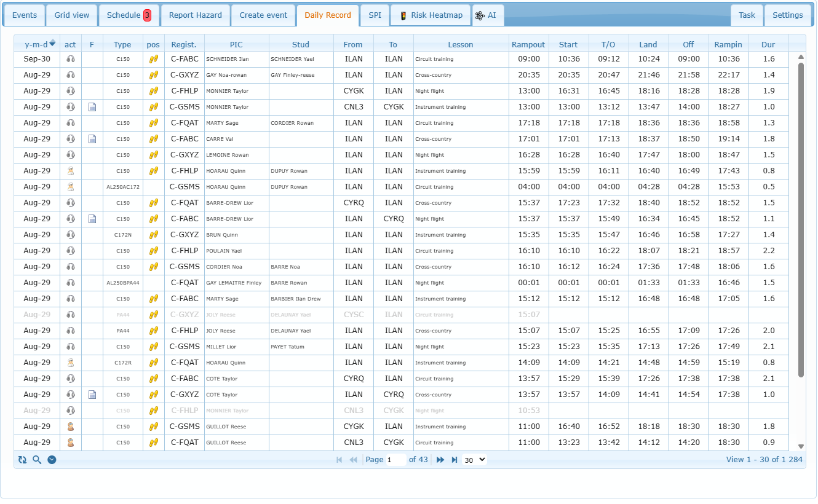Click the page number input field

[395, 460]
